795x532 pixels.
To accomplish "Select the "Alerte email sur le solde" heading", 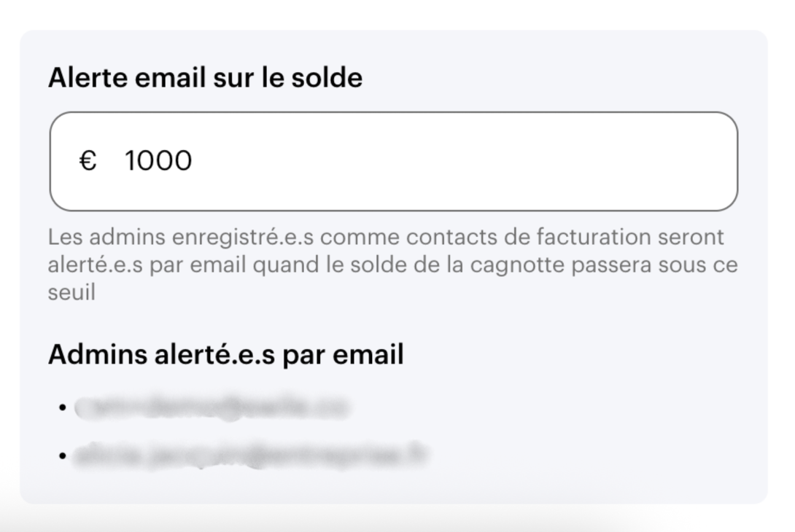I will pyautogui.click(x=205, y=77).
